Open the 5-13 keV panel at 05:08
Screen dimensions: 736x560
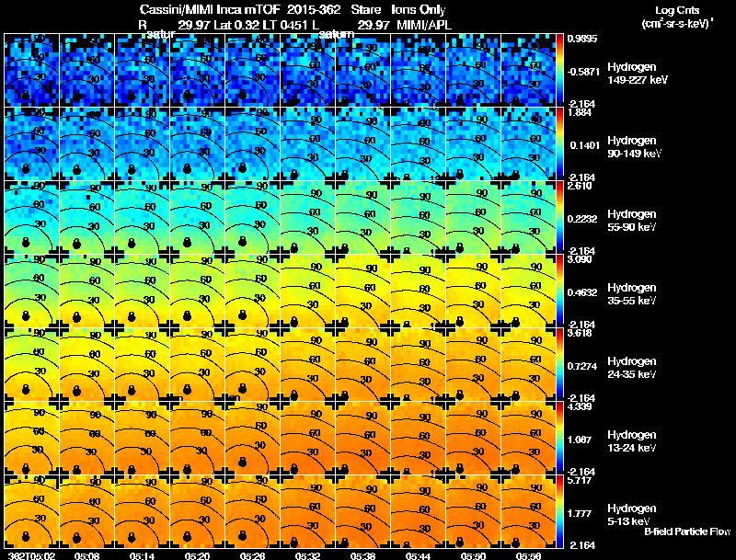pyautogui.click(x=87, y=512)
